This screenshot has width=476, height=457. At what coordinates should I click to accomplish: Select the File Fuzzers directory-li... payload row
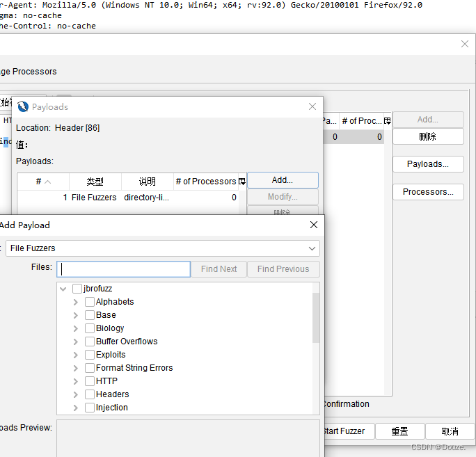tap(128, 198)
